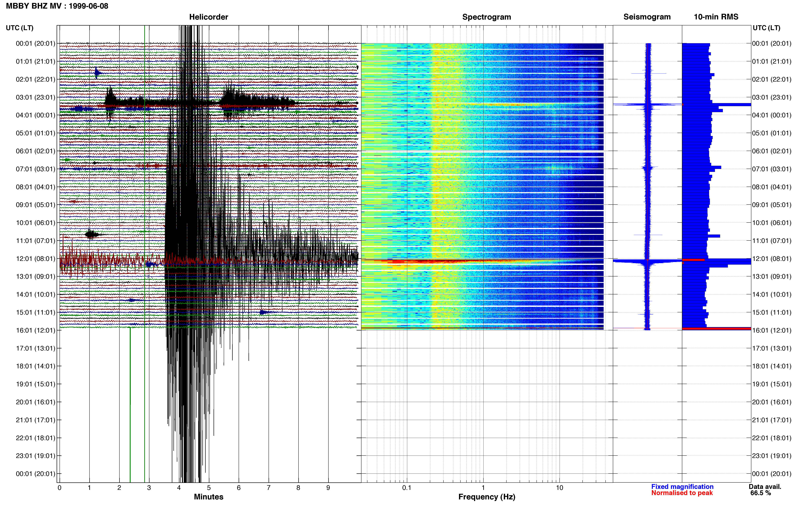Viewport: 812px width, 508px height.
Task: Click RMS-side time label '22:01 (18:01)'
Action: (772, 438)
